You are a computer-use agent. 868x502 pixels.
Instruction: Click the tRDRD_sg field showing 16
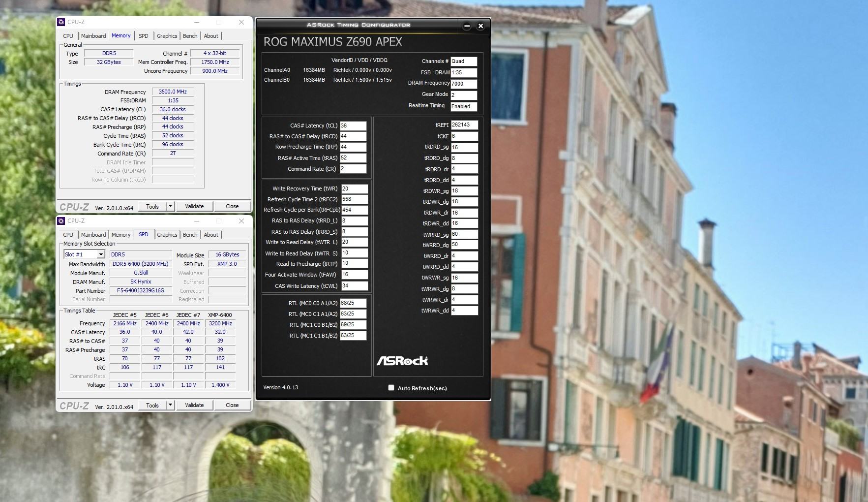(464, 147)
